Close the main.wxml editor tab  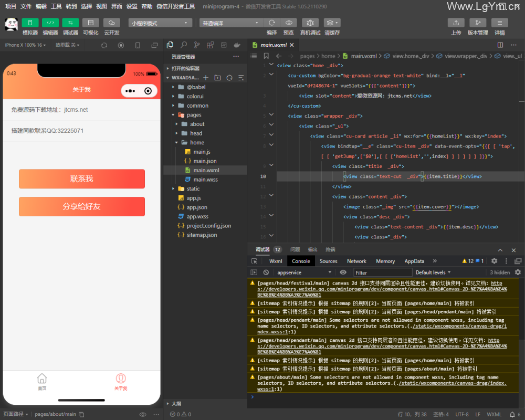click(291, 45)
